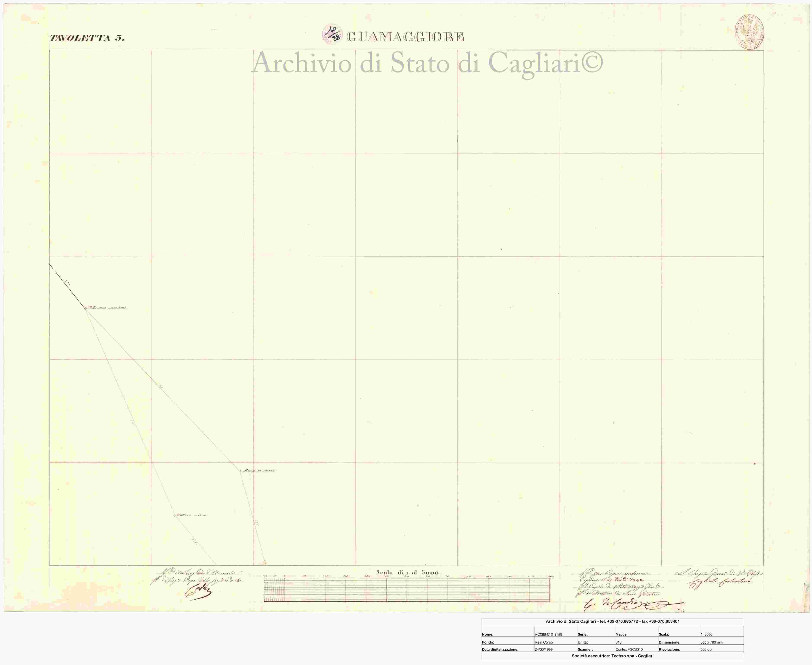This screenshot has width=812, height=665.
Task: Click the Bruncu point marker on the map
Action: point(85,308)
